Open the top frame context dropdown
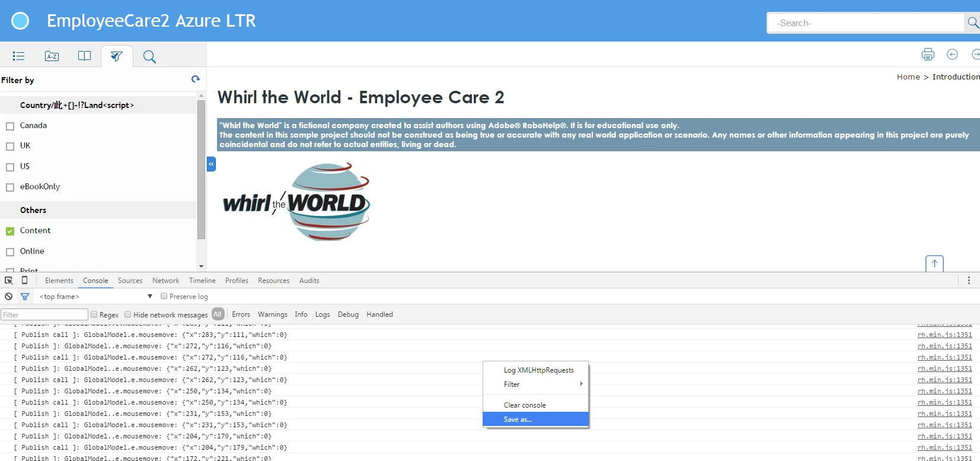This screenshot has height=461, width=980. (95, 297)
